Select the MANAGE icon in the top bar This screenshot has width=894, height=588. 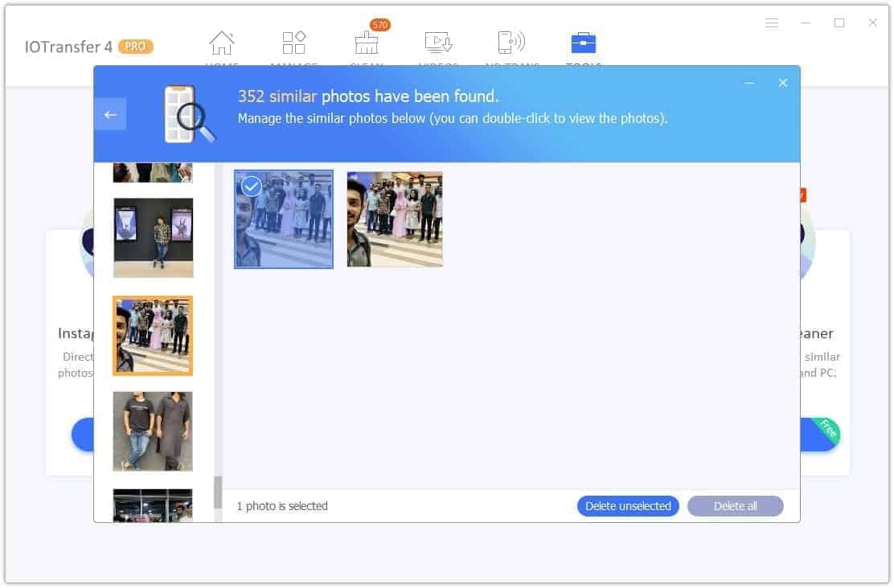(294, 42)
